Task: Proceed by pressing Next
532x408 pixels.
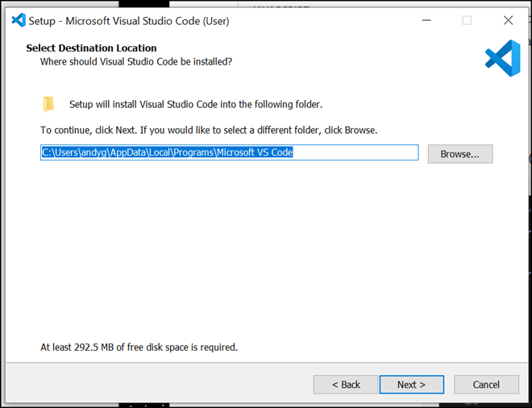Action: 411,385
